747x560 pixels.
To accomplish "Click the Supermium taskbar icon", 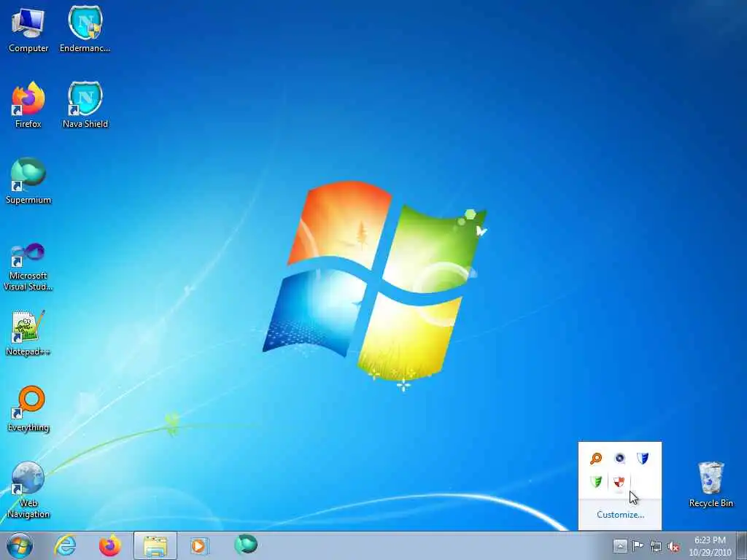I will pyautogui.click(x=246, y=545).
